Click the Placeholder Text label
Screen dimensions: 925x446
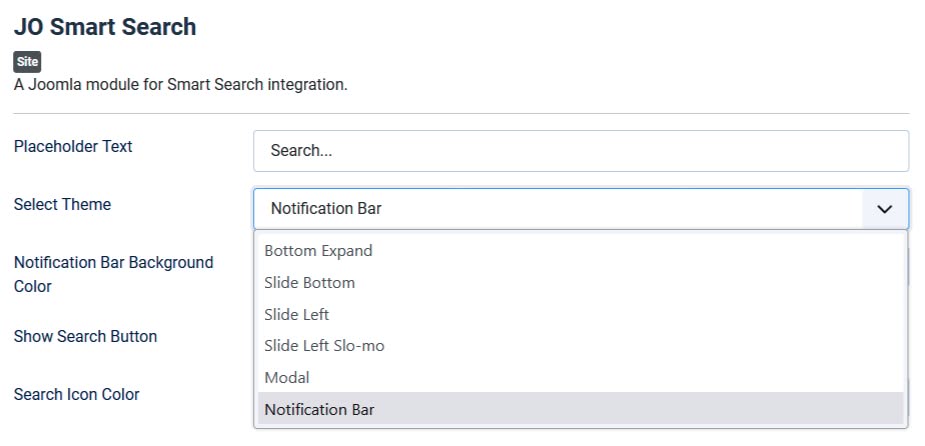coord(73,147)
